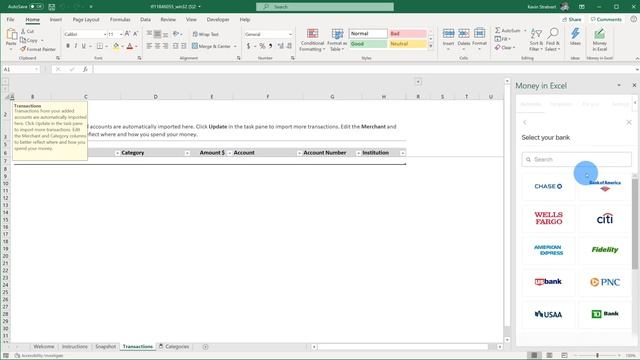The height and width of the screenshot is (360, 640).
Task: Toggle Bold formatting
Action: [x=68, y=46]
